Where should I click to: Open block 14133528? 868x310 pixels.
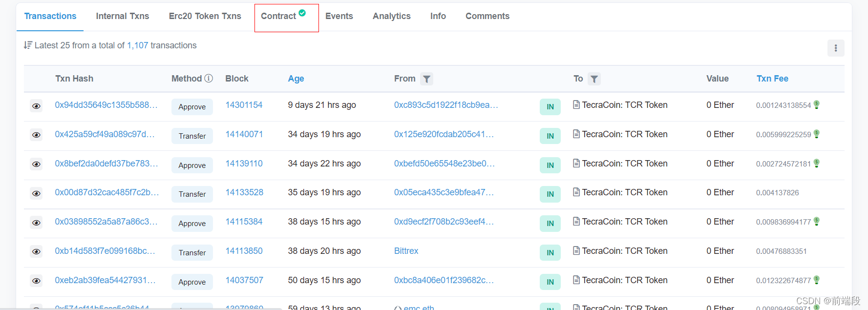(x=244, y=192)
